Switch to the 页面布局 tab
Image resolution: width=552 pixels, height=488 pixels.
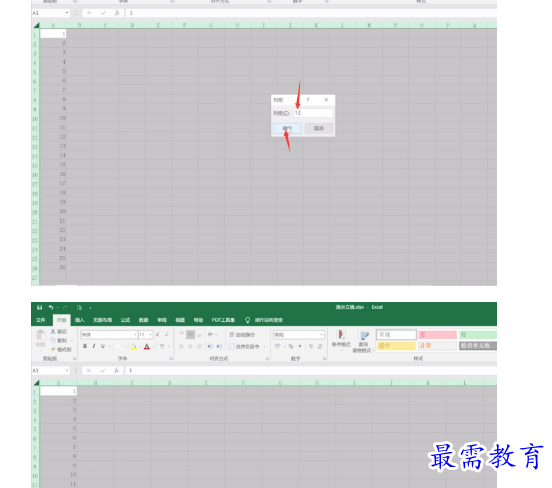[102, 320]
